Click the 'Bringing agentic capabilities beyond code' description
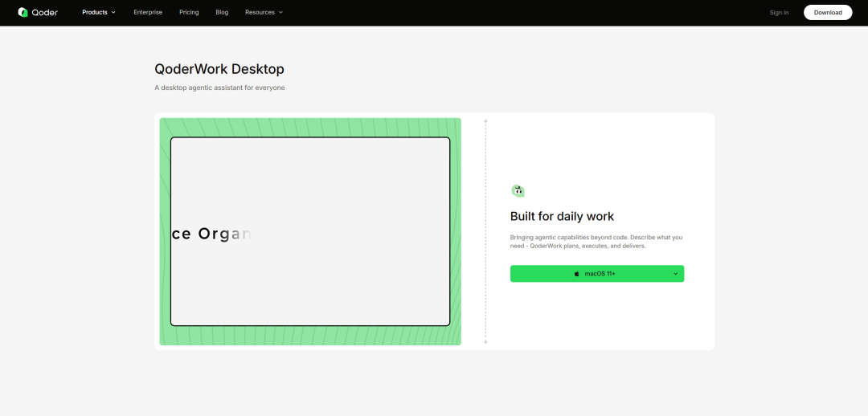Screen dimensions: 868x416 596,241
